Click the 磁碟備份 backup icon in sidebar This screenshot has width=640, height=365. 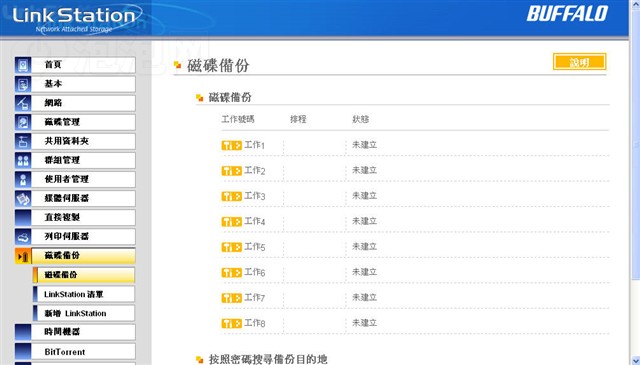click(23, 256)
